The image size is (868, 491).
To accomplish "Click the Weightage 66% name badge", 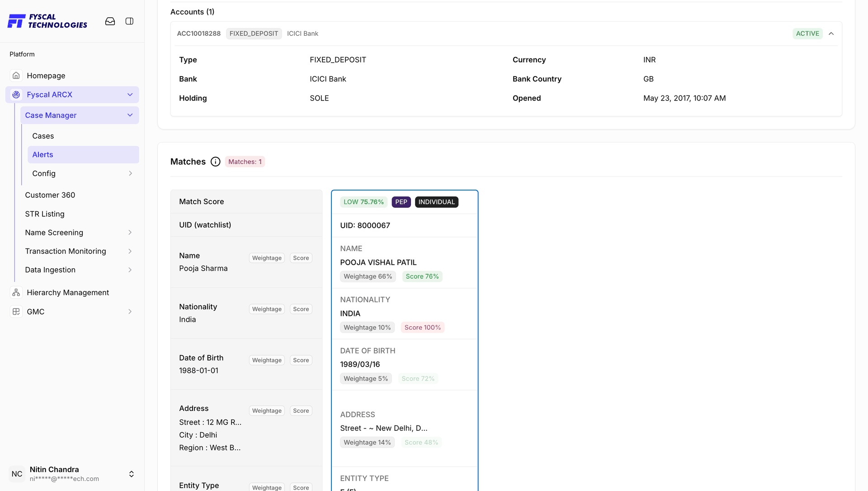I will [x=368, y=276].
